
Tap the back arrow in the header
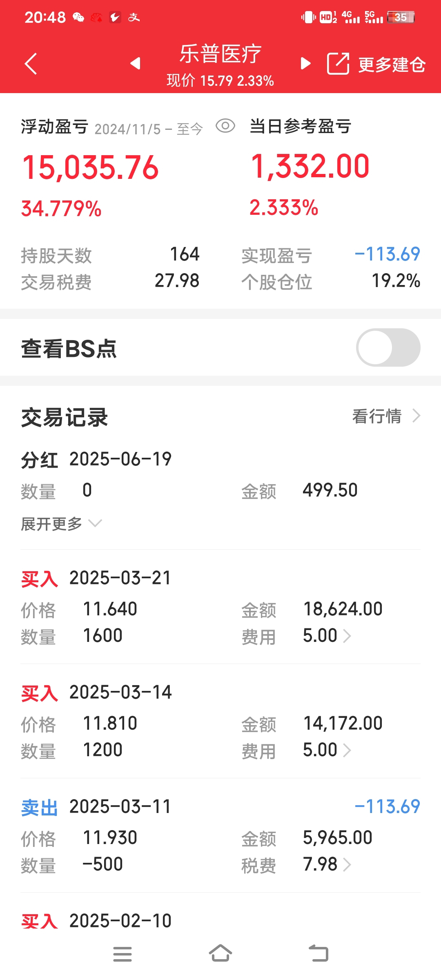coord(31,64)
